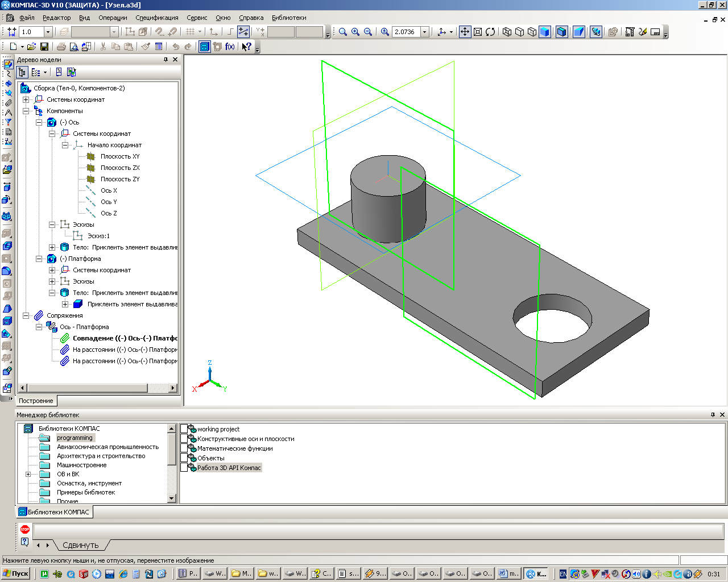Check the 'working project' library checkbox

point(184,429)
